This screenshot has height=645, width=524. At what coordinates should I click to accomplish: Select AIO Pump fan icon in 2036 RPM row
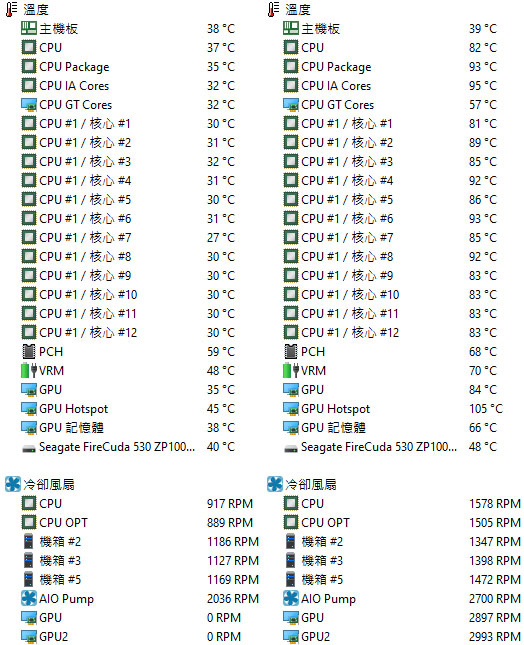tap(29, 598)
